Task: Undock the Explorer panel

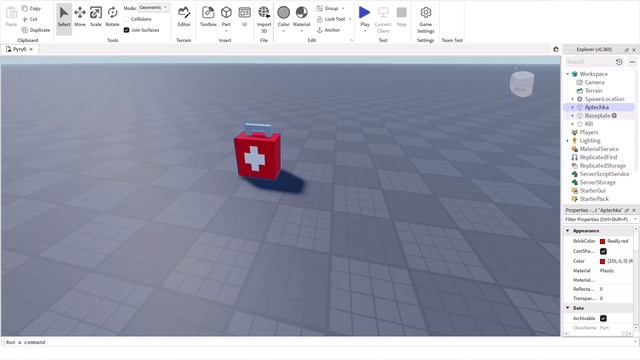Action: coord(627,50)
